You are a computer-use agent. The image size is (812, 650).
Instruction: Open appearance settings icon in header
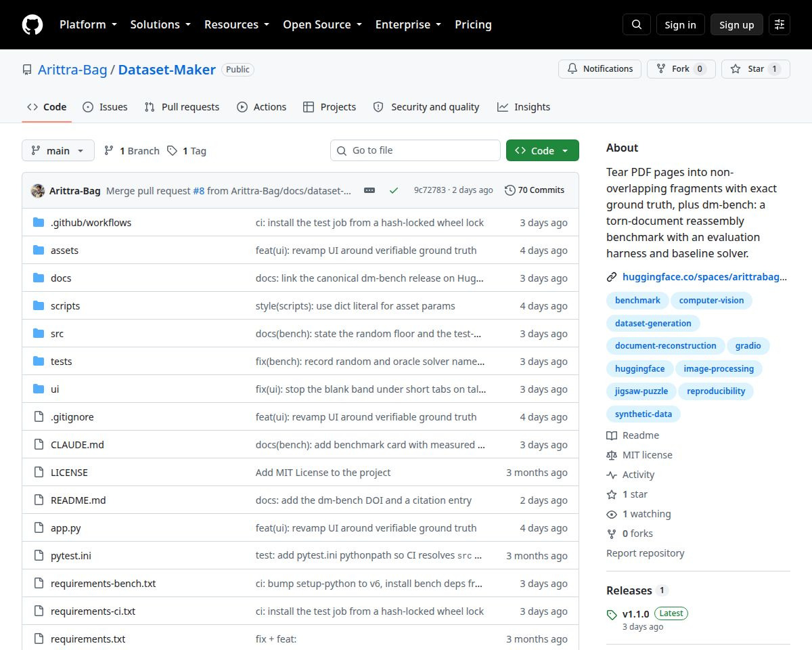(x=780, y=24)
